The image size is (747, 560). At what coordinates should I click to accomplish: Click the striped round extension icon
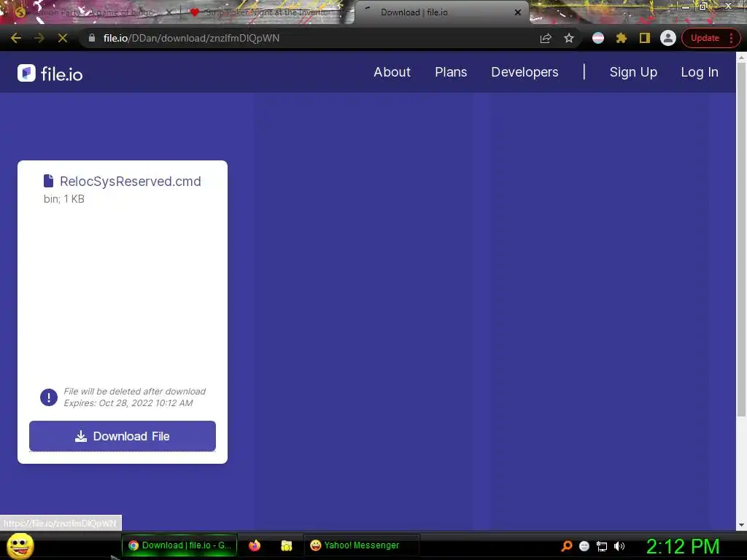pos(598,38)
